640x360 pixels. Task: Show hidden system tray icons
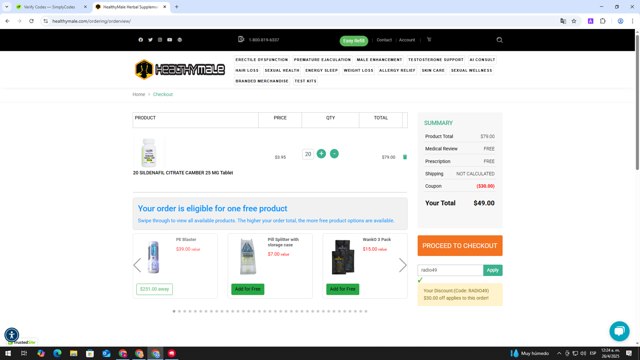pyautogui.click(x=559, y=353)
